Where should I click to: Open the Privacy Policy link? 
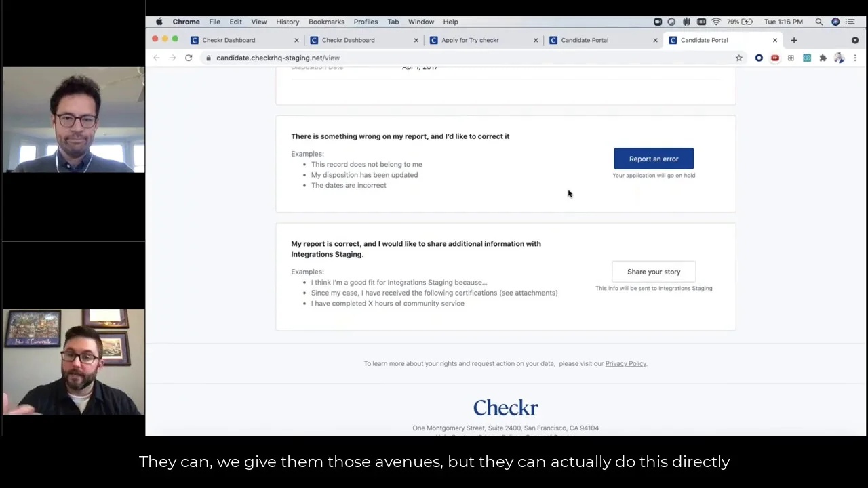(x=625, y=363)
